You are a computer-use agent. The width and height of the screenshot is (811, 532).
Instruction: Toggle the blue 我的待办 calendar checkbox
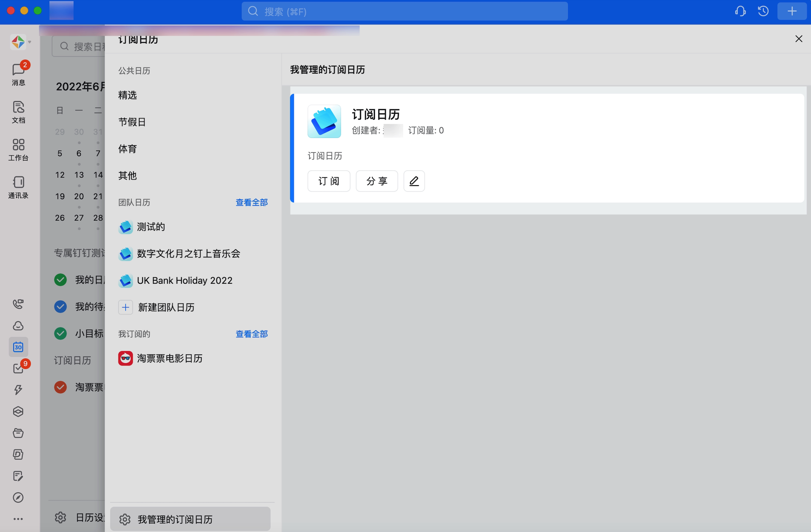coord(60,306)
